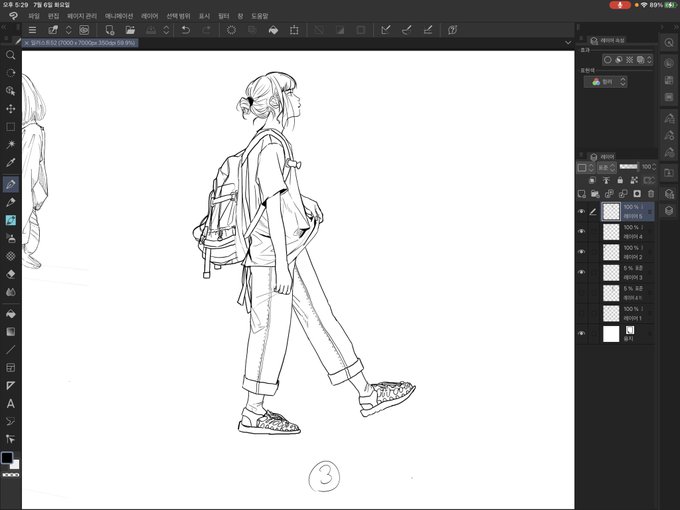Click the foreground black color swatch
Viewport: 680px width, 510px height.
tap(7, 458)
